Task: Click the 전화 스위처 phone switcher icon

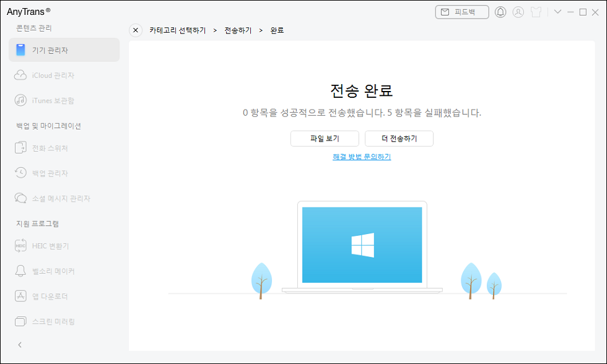Action: [20, 148]
